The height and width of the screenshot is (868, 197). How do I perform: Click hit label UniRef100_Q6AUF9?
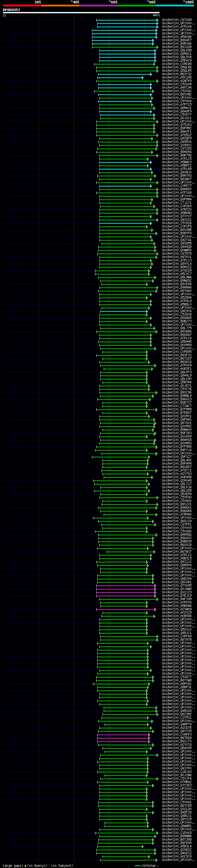tap(176, 111)
